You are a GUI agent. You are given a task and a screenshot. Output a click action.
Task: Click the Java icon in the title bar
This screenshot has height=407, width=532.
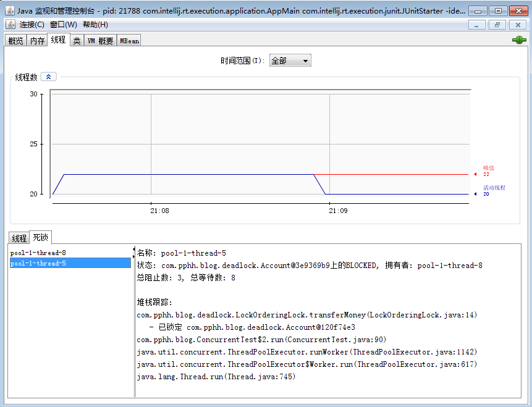point(10,11)
